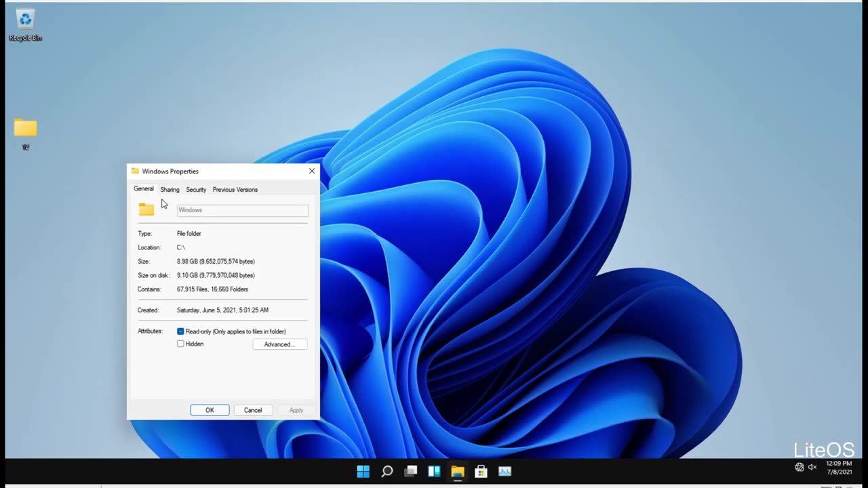Click the large folder icon in General tab
This screenshot has height=488, width=868.
point(146,209)
